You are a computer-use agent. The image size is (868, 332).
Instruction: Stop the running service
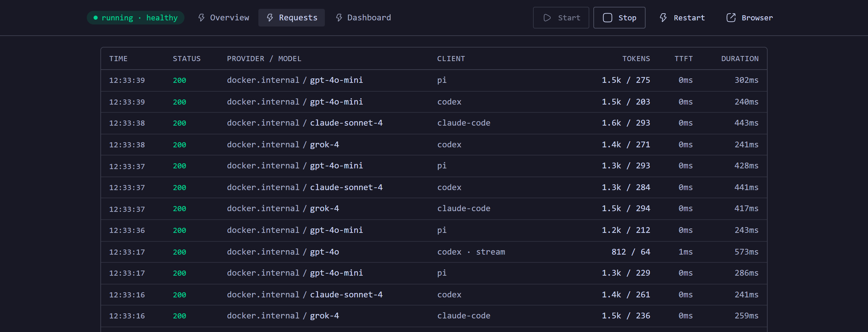pos(619,18)
